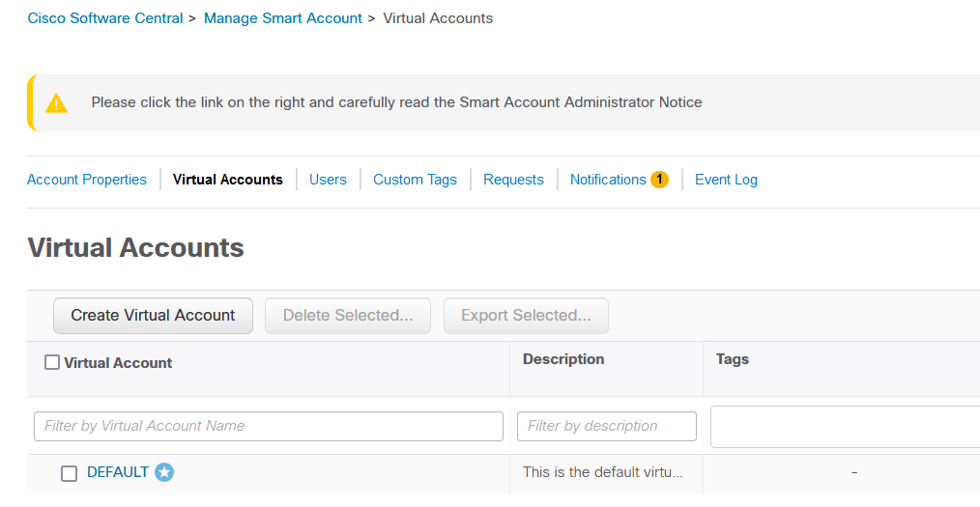Image resolution: width=980 pixels, height=507 pixels.
Task: Click the Description column header
Action: click(563, 359)
